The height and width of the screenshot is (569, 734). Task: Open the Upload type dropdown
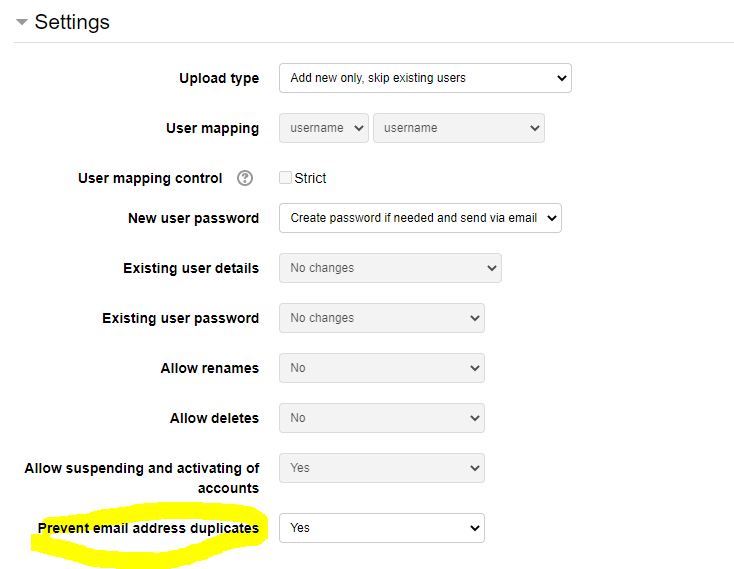(425, 78)
